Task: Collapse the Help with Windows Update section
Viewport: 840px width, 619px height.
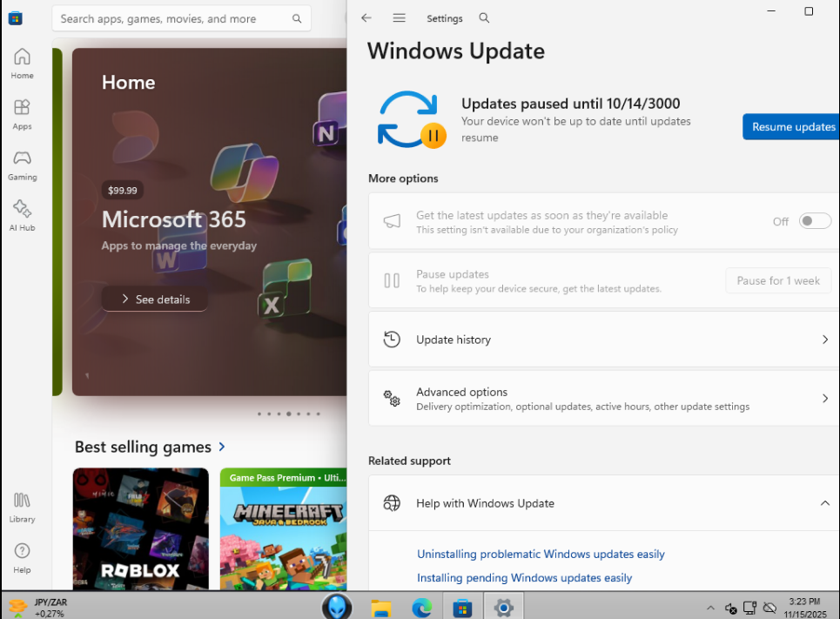Action: (x=824, y=503)
